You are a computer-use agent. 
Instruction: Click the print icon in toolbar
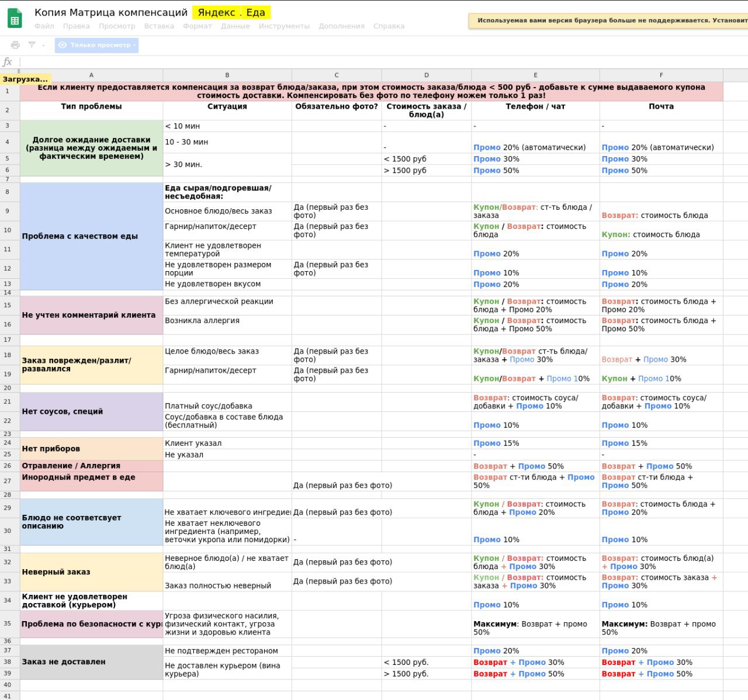(x=15, y=45)
